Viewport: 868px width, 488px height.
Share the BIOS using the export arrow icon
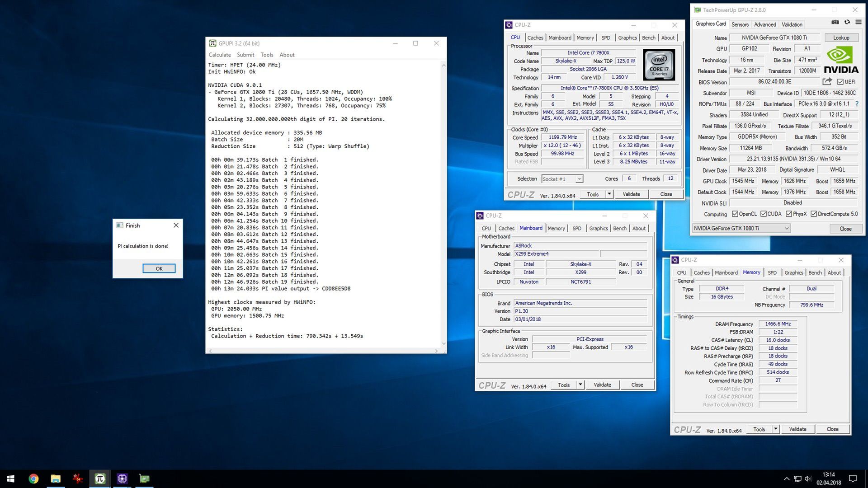[x=827, y=81]
